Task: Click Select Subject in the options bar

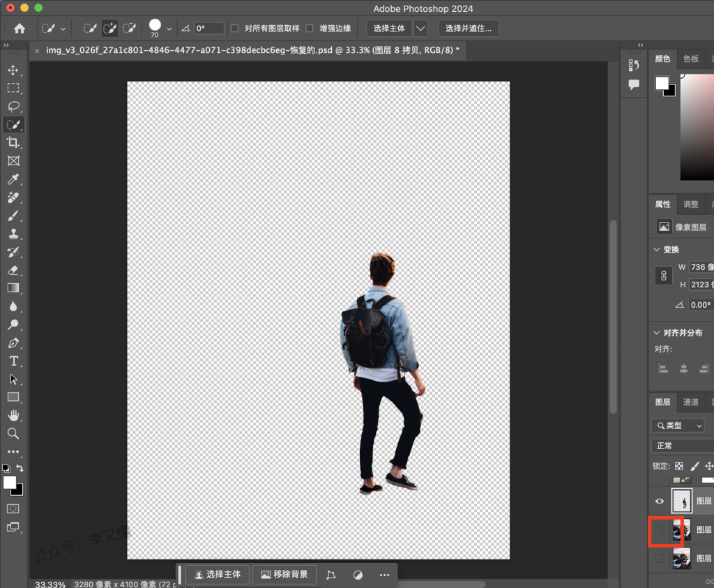Action: click(389, 28)
